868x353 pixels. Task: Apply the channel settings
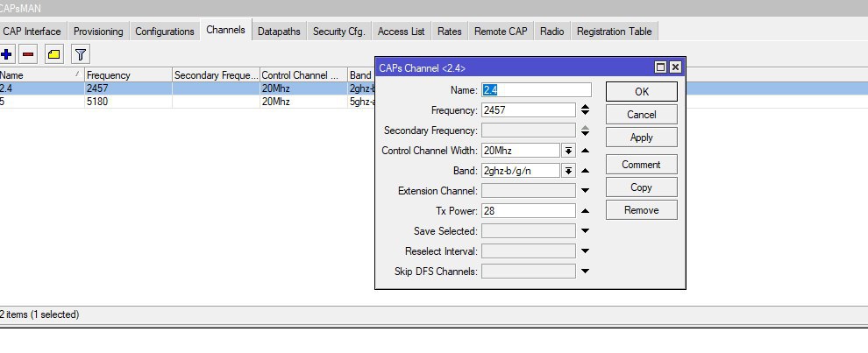click(642, 138)
